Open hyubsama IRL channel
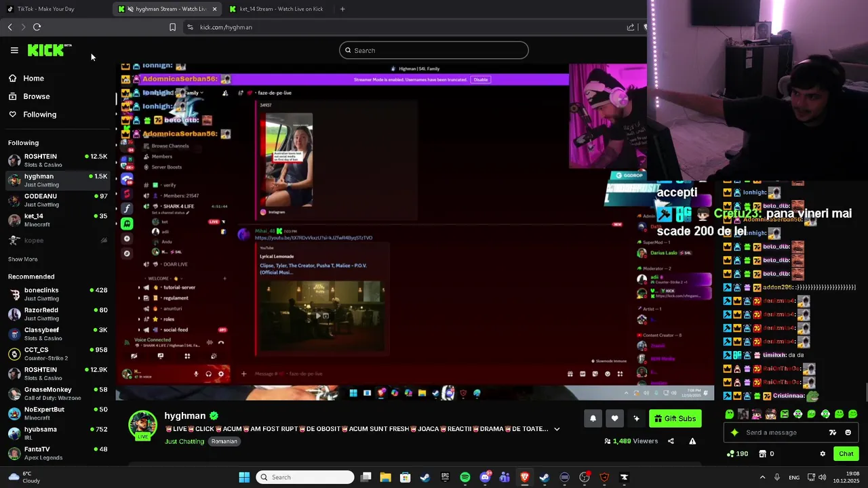The width and height of the screenshot is (868, 488). coord(58,432)
